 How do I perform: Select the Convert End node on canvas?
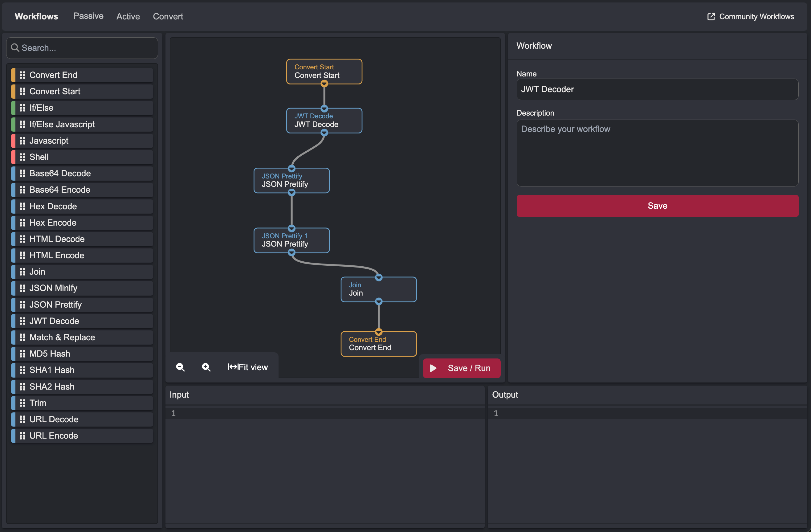tap(378, 344)
